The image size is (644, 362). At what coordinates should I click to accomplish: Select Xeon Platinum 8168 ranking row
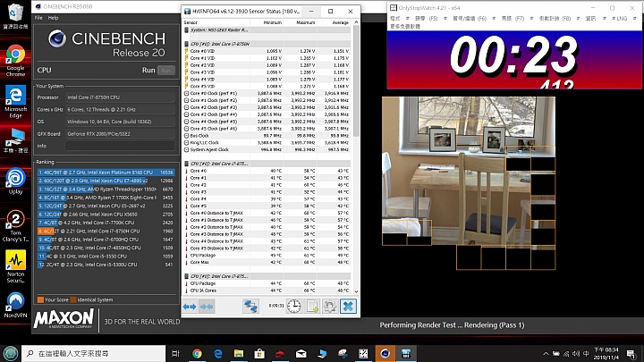pyautogui.click(x=106, y=173)
